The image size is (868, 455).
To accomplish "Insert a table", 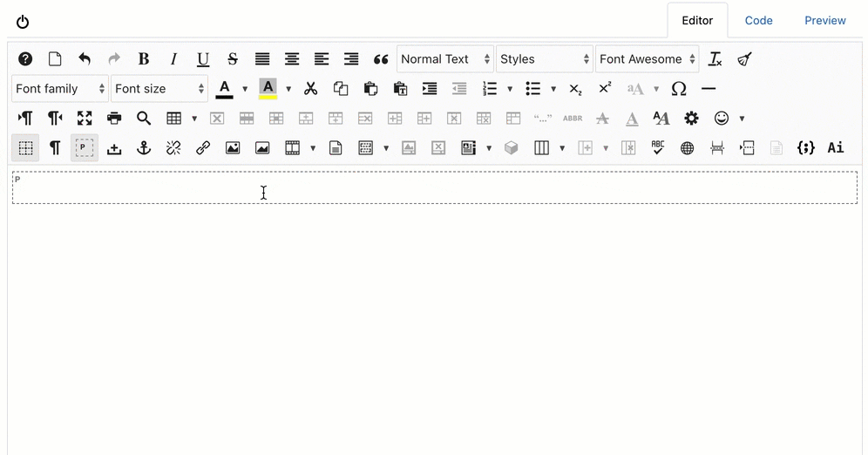I will pyautogui.click(x=173, y=118).
